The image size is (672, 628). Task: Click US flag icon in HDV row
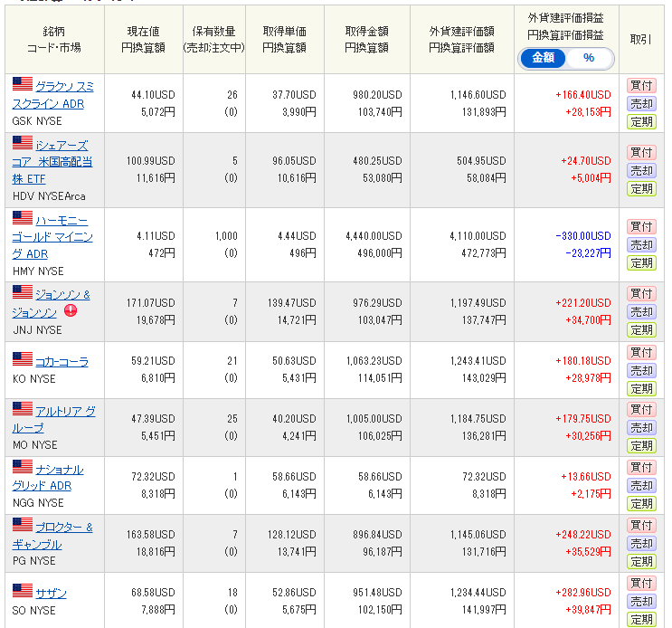pyautogui.click(x=23, y=143)
